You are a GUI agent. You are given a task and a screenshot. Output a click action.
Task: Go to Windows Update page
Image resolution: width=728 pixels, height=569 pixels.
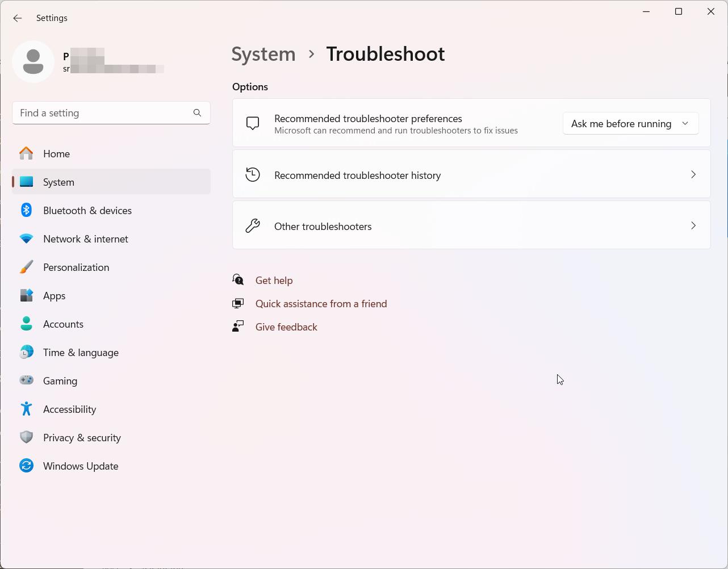pos(111,466)
